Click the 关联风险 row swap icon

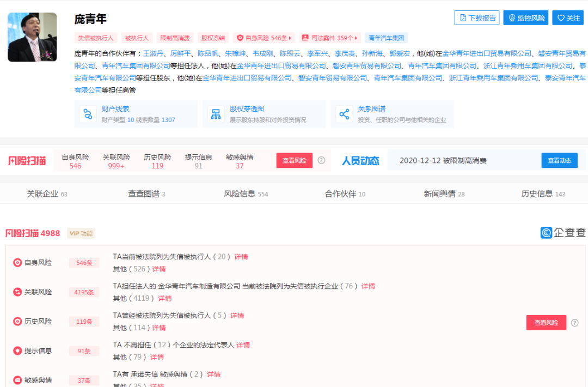17,292
